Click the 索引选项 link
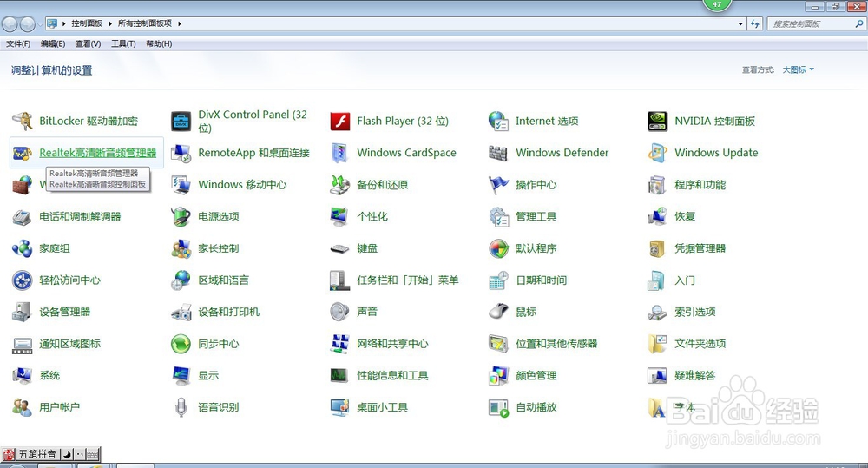This screenshot has height=468, width=868. pyautogui.click(x=695, y=312)
